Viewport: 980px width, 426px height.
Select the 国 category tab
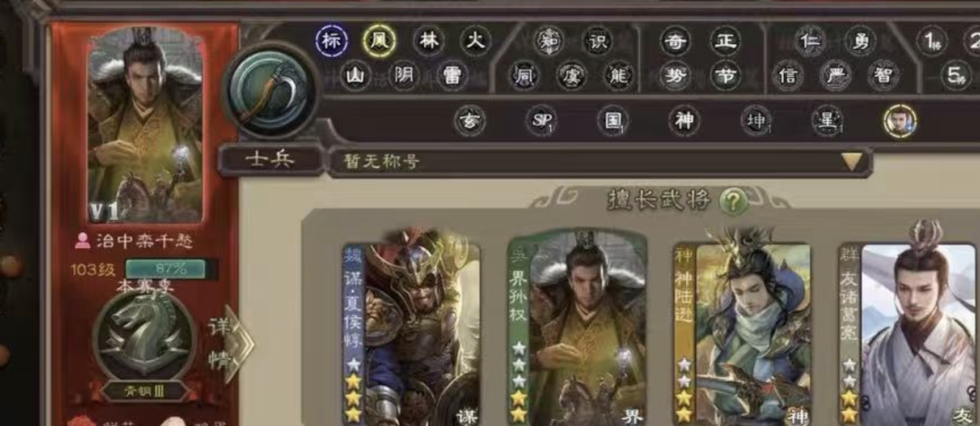click(x=613, y=120)
